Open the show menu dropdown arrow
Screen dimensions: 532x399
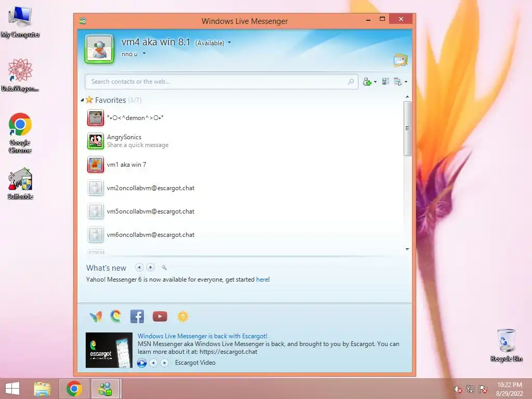coord(406,82)
